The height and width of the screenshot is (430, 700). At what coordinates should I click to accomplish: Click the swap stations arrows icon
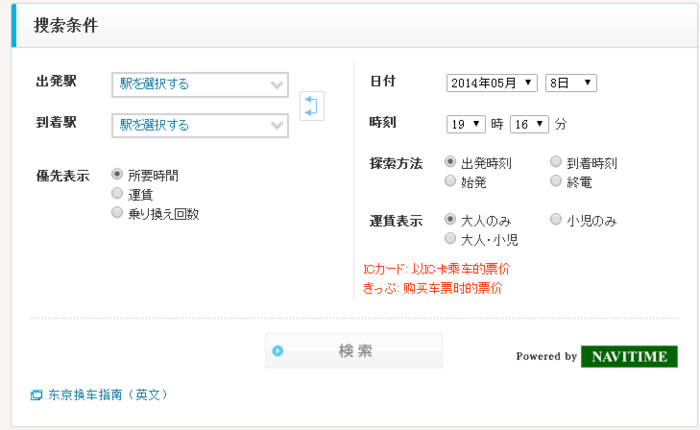point(312,105)
